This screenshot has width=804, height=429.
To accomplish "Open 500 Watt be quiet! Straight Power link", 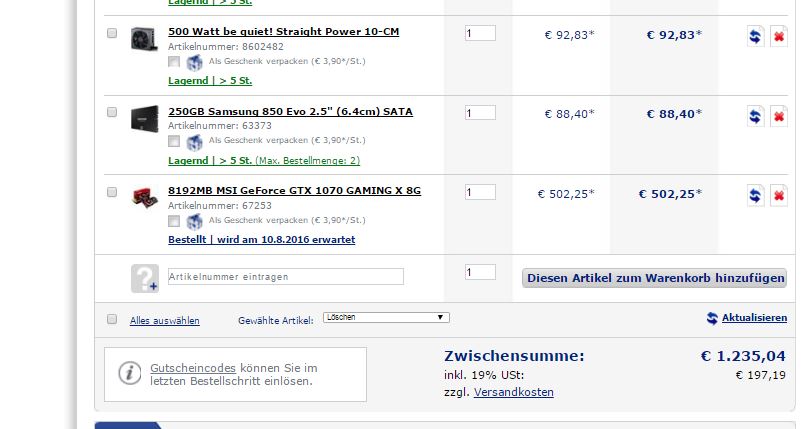I will pyautogui.click(x=284, y=32).
